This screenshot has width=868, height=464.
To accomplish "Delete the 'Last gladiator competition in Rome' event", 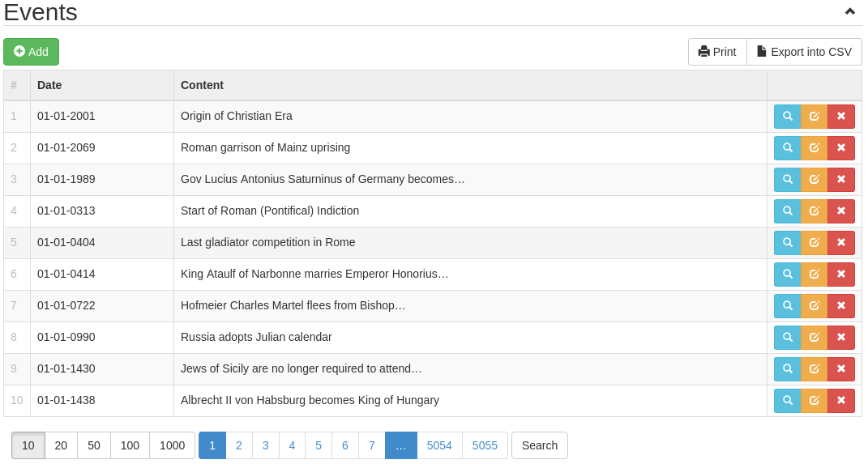I will pyautogui.click(x=841, y=243).
